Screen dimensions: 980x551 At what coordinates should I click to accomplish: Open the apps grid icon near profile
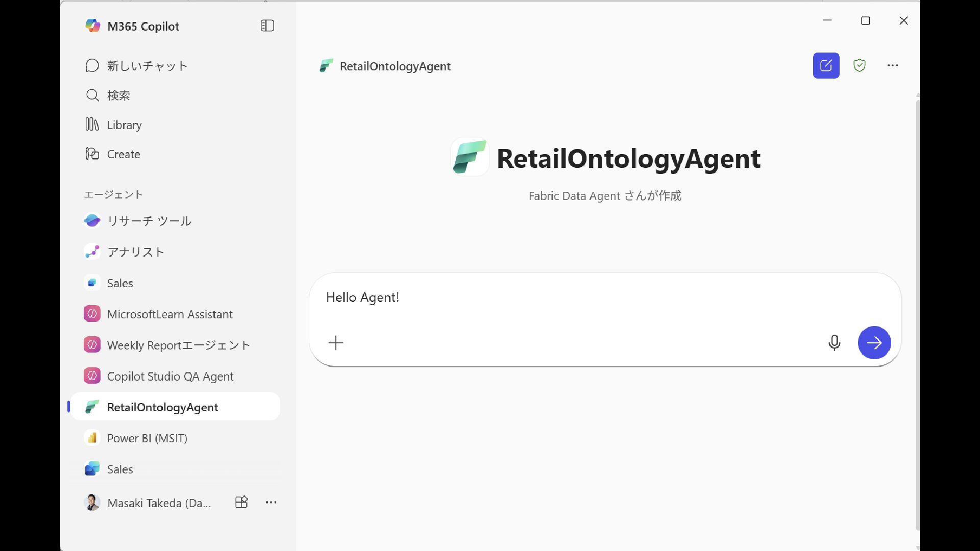(x=241, y=503)
